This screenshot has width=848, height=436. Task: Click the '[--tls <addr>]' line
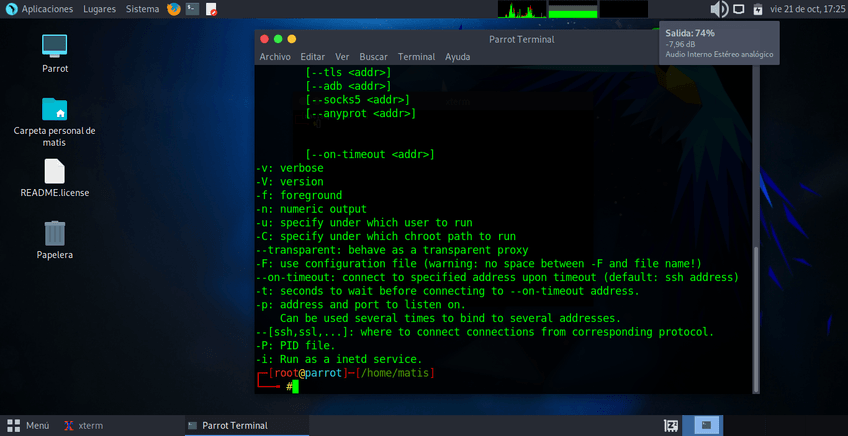pos(348,72)
